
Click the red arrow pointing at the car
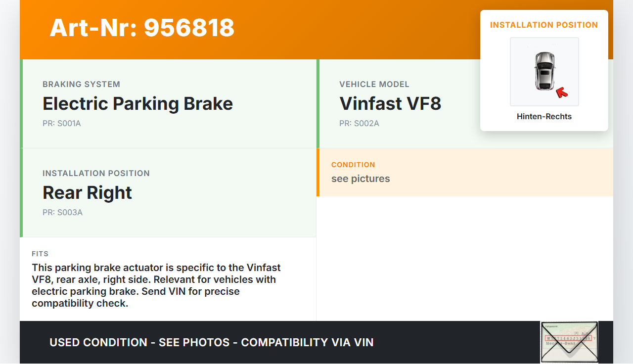pyautogui.click(x=561, y=92)
